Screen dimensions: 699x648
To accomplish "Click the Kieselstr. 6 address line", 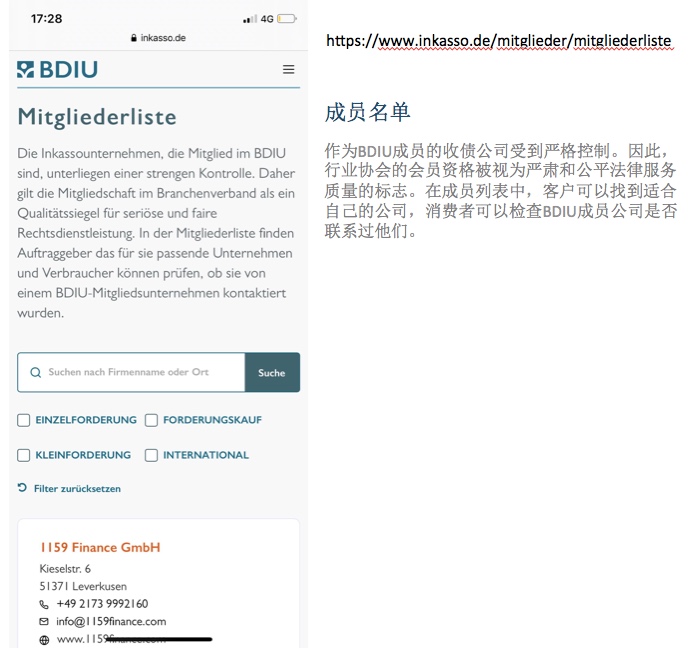I will (65, 569).
